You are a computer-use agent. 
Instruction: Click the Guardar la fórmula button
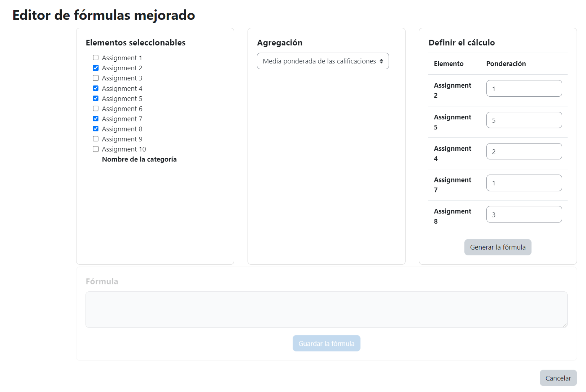(326, 343)
